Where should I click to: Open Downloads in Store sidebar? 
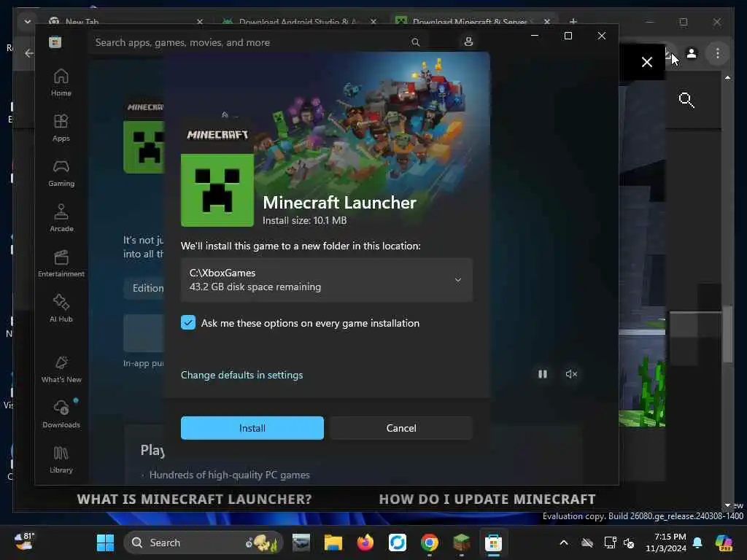[61, 414]
